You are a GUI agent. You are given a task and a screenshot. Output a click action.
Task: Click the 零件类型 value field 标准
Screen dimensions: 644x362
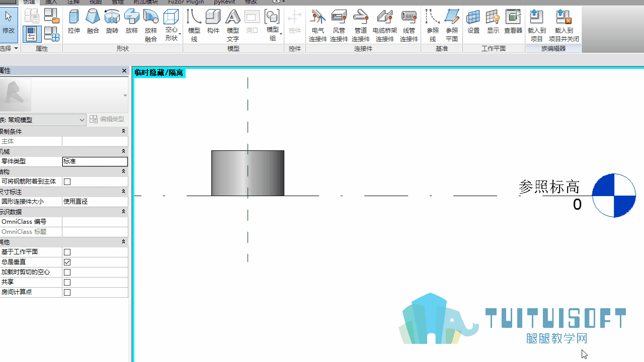point(95,161)
